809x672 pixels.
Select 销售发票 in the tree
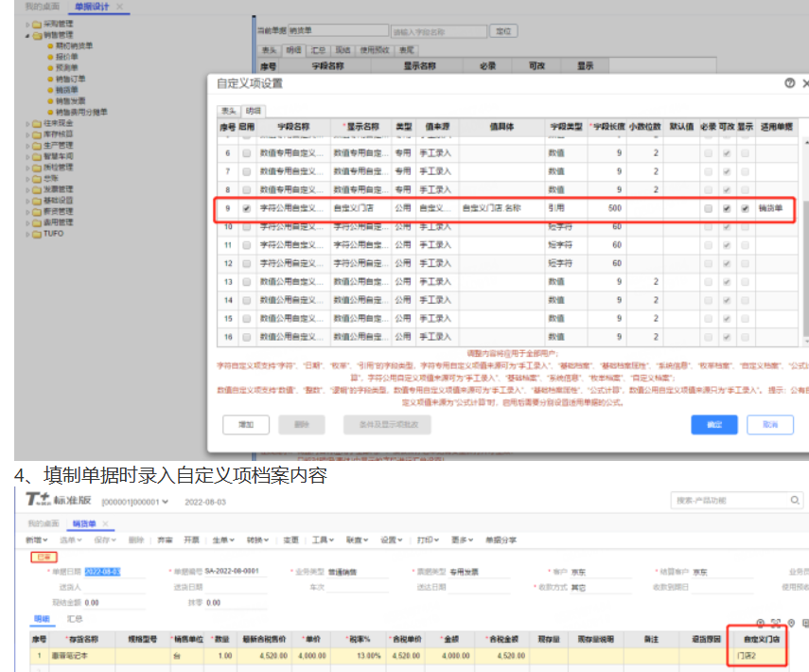pos(70,100)
